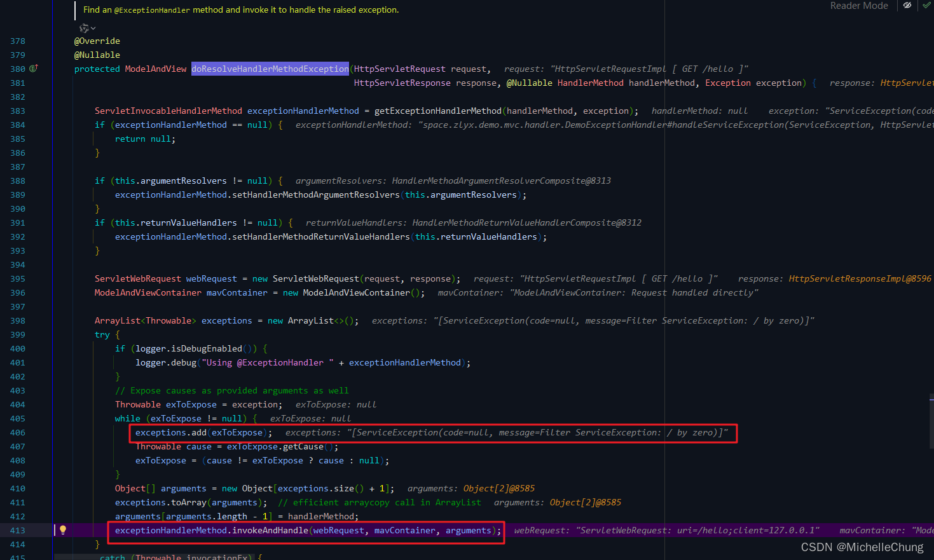Screen dimensions: 934x560
Task: Click getCause call on line 407
Action: 303,446
